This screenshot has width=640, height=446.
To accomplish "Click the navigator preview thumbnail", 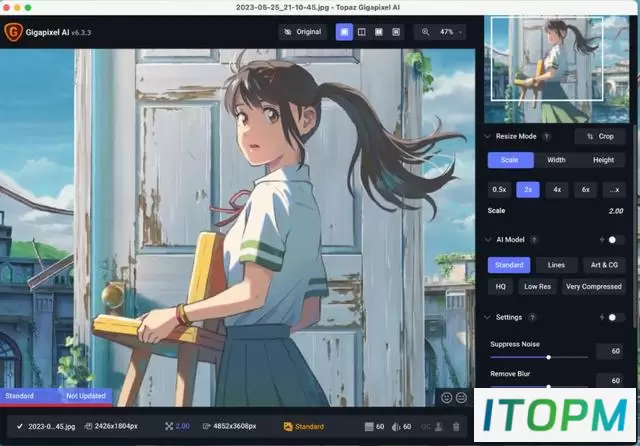I will [557, 69].
